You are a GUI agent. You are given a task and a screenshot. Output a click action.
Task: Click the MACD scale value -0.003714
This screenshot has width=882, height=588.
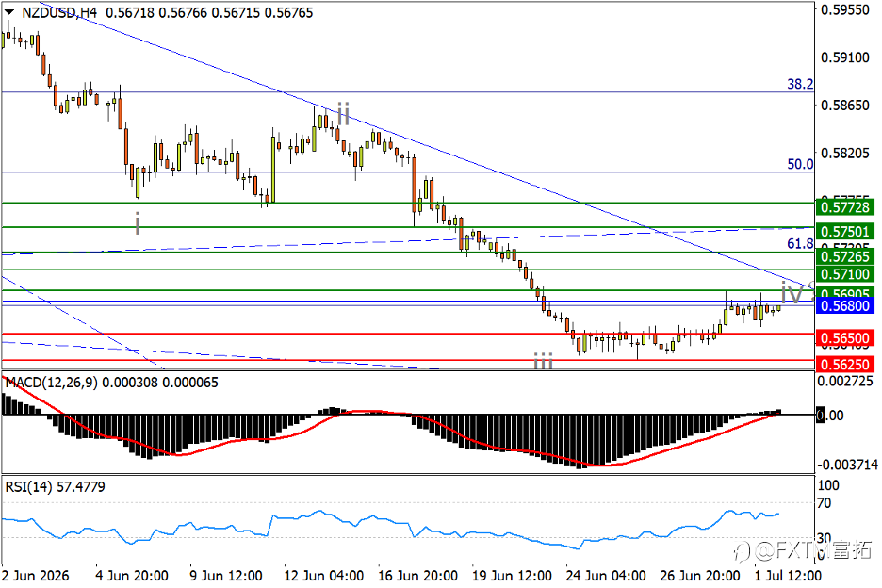pyautogui.click(x=847, y=465)
